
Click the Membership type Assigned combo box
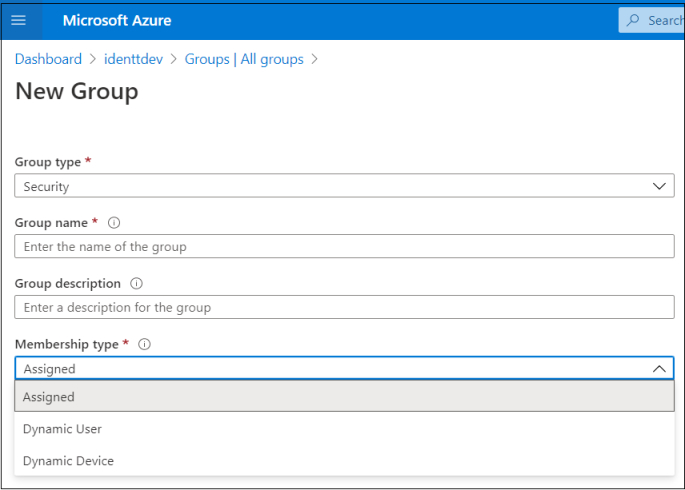coord(344,368)
